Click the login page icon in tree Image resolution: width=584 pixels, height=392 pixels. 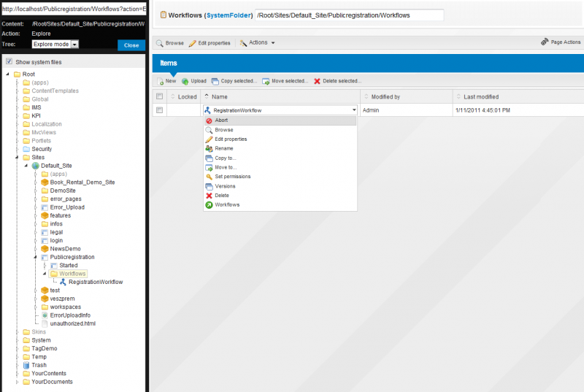pyautogui.click(x=45, y=240)
